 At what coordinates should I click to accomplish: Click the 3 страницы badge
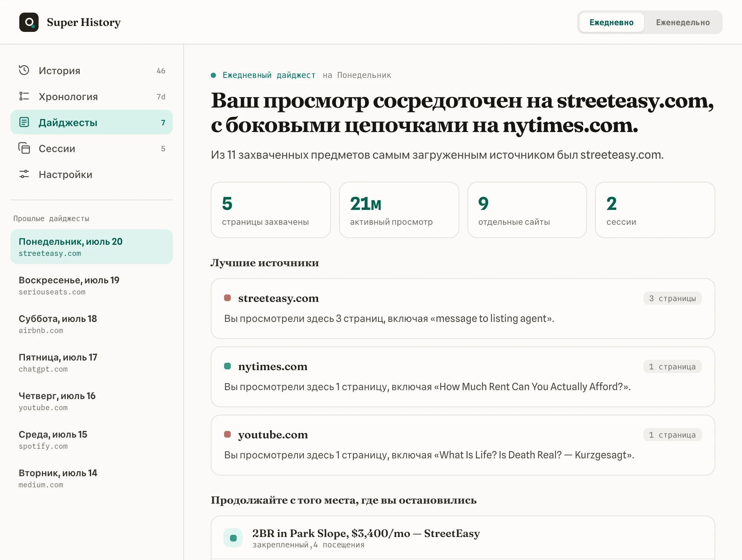pyautogui.click(x=672, y=298)
